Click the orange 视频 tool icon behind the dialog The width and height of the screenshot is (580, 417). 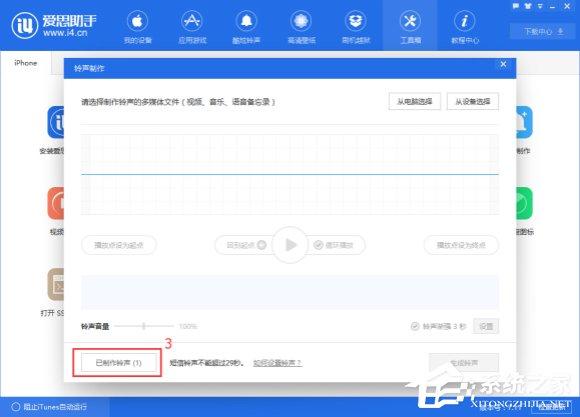coord(55,204)
